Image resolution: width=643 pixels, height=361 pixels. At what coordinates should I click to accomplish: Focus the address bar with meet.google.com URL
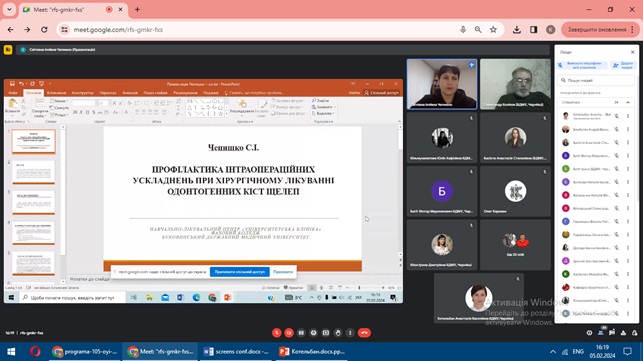pyautogui.click(x=262, y=30)
